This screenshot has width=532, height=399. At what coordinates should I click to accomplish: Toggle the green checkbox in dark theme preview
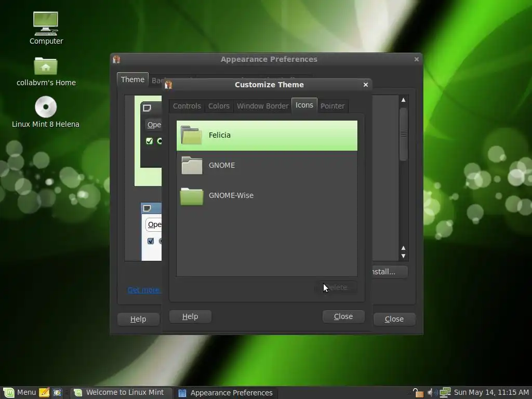pos(149,141)
